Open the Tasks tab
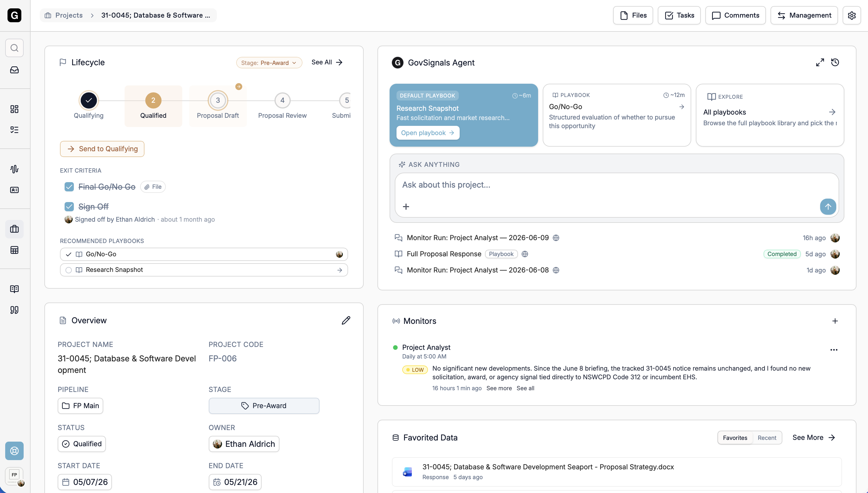The image size is (868, 493). 679,15
